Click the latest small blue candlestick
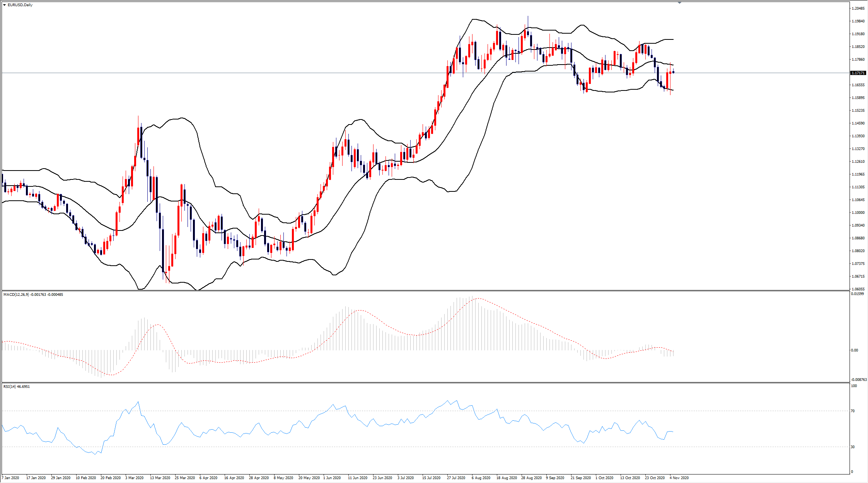Viewport: 868px width, 483px height. 674,72
